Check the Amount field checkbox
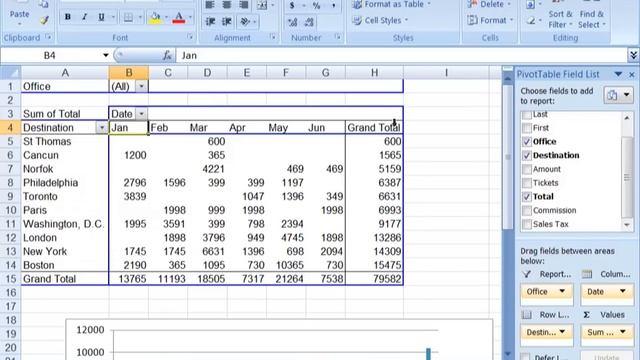This screenshot has height=360, width=640. [527, 169]
